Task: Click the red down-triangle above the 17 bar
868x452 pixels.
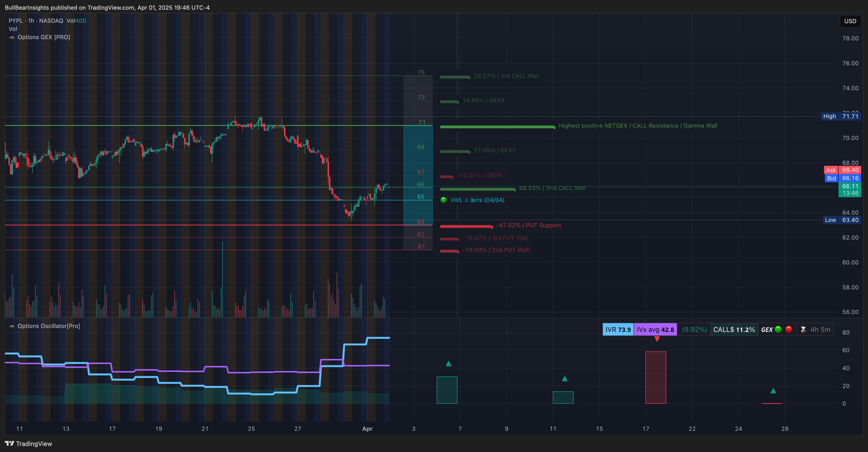Action: [x=657, y=339]
